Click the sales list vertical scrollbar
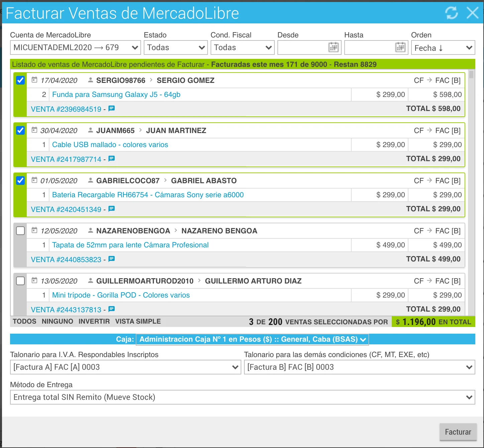 [x=471, y=75]
